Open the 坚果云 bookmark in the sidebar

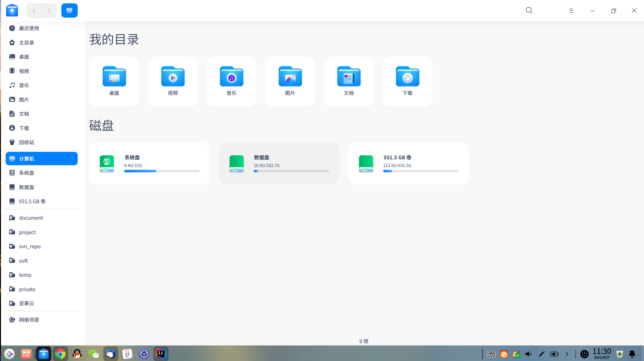pos(42,303)
